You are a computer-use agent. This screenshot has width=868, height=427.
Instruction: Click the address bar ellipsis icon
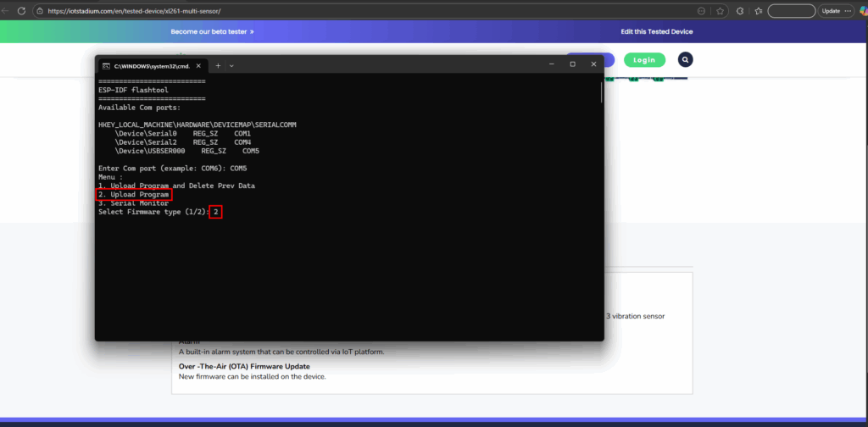pyautogui.click(x=701, y=11)
